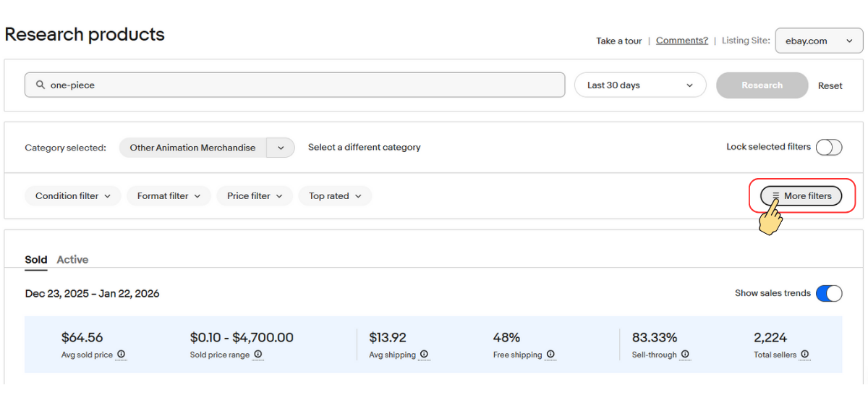
Task: Click the 48% free shipping value
Action: tap(506, 337)
